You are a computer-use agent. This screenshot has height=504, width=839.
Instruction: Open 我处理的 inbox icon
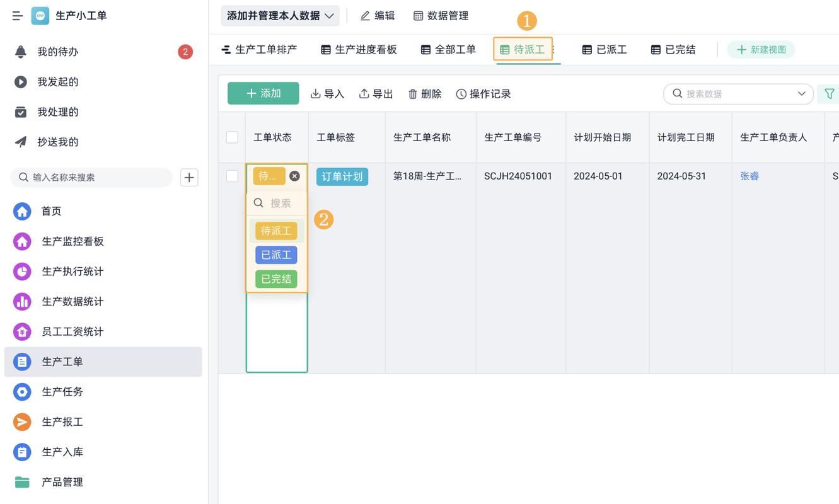click(x=21, y=112)
